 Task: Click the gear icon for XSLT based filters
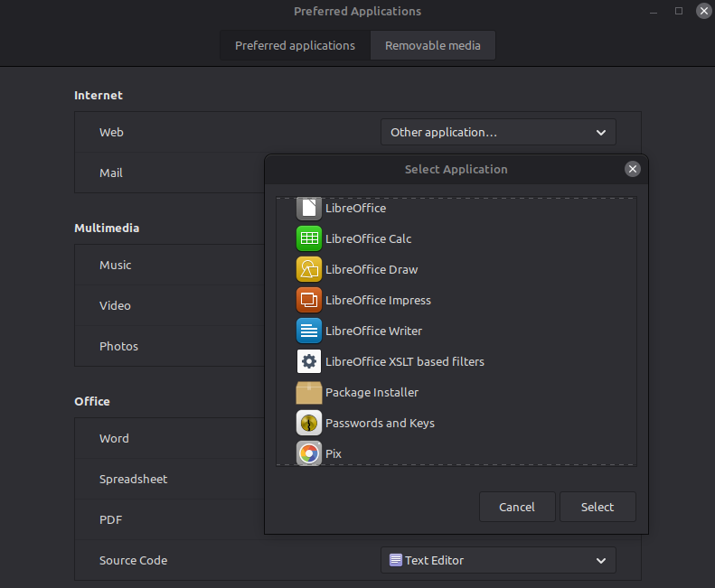[309, 361]
